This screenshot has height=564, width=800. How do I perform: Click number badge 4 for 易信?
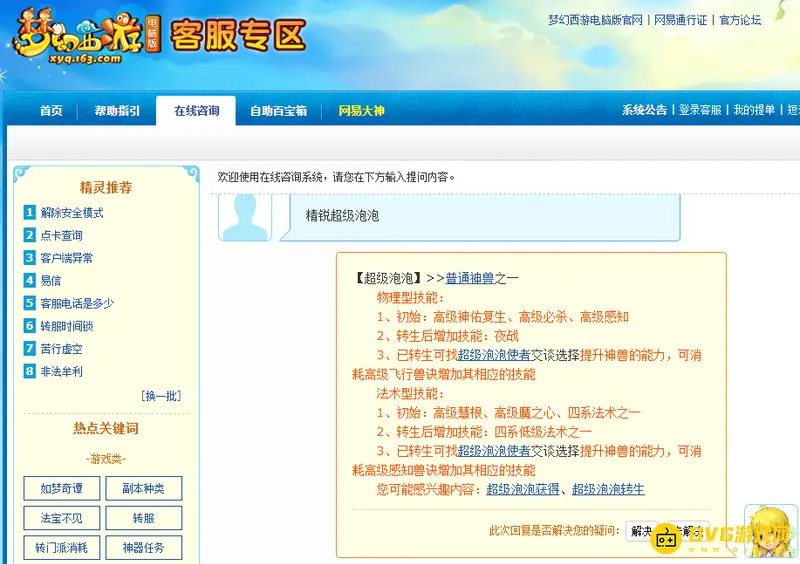(x=30, y=280)
